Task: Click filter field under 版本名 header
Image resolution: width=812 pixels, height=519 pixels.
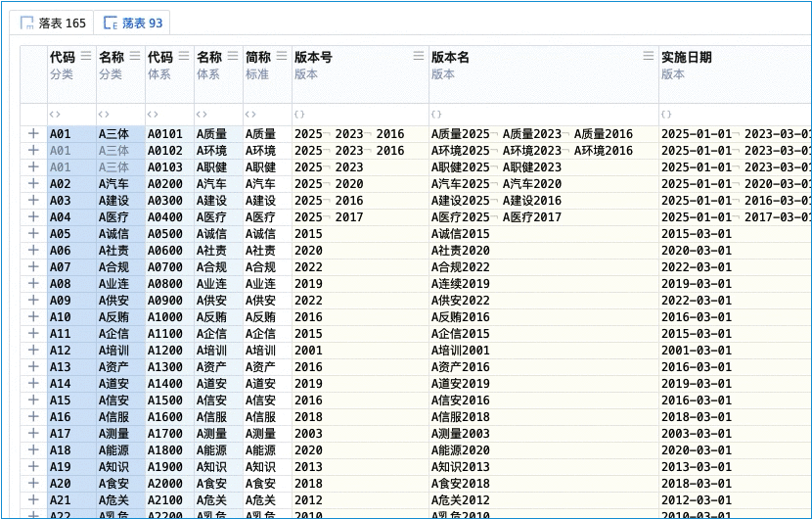Action: pos(543,115)
